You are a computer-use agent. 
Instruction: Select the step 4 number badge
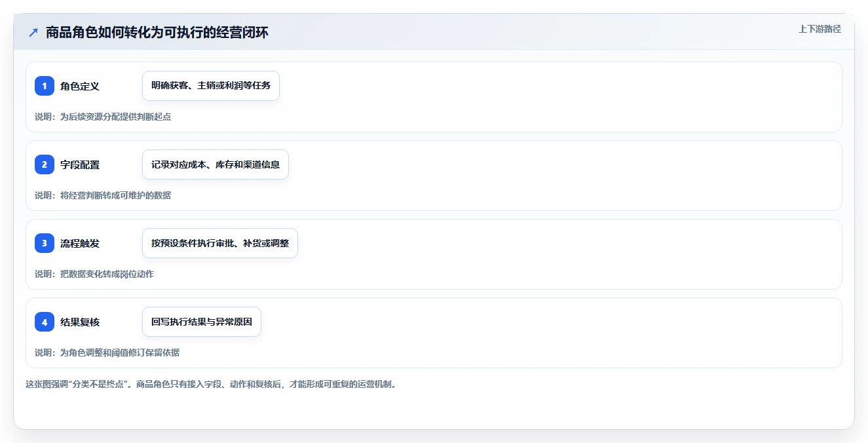coord(45,322)
